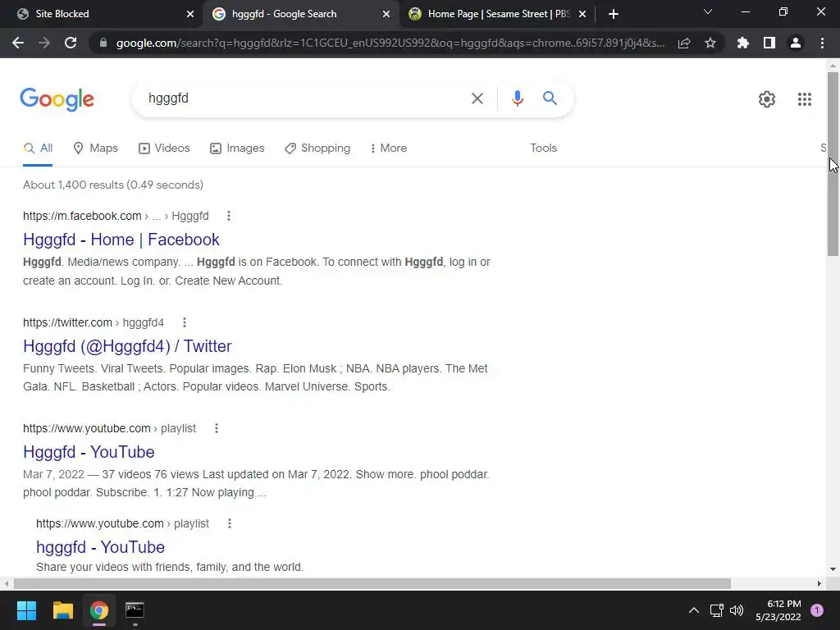
Task: Close the hgggfd Google Search tab
Action: [x=386, y=14]
